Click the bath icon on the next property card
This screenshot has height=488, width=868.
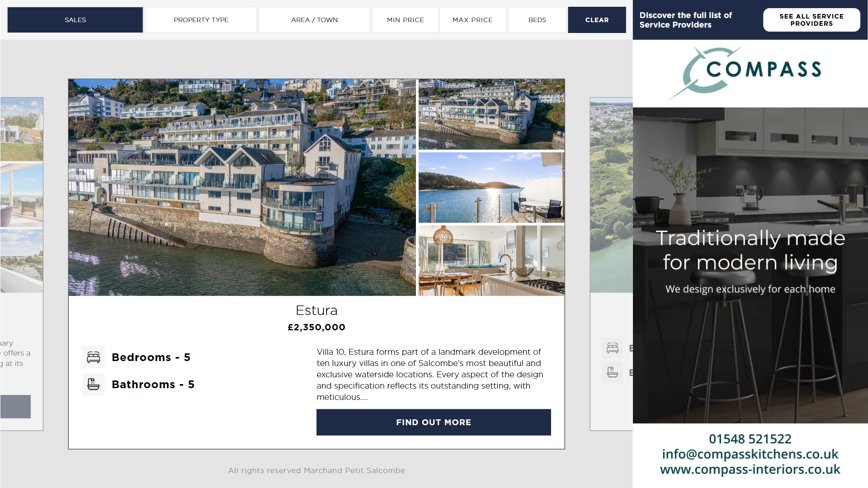(613, 372)
